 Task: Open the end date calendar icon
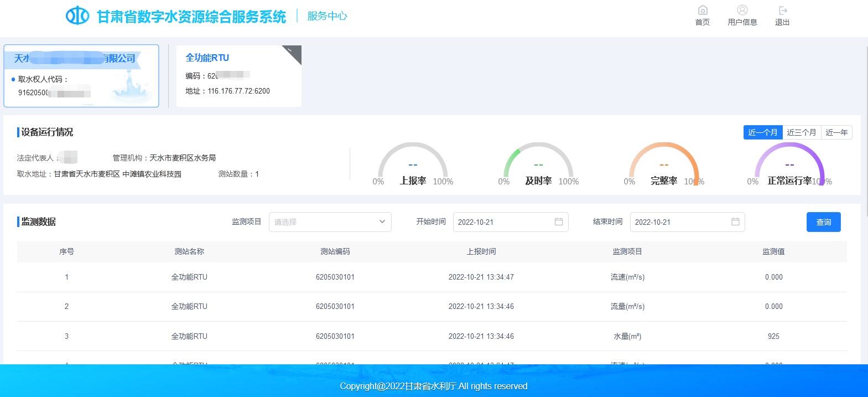point(735,222)
